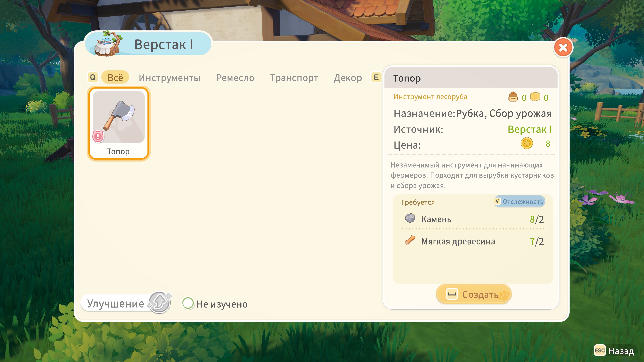Select the Топор axe recipe card
The image size is (644, 362).
click(119, 124)
